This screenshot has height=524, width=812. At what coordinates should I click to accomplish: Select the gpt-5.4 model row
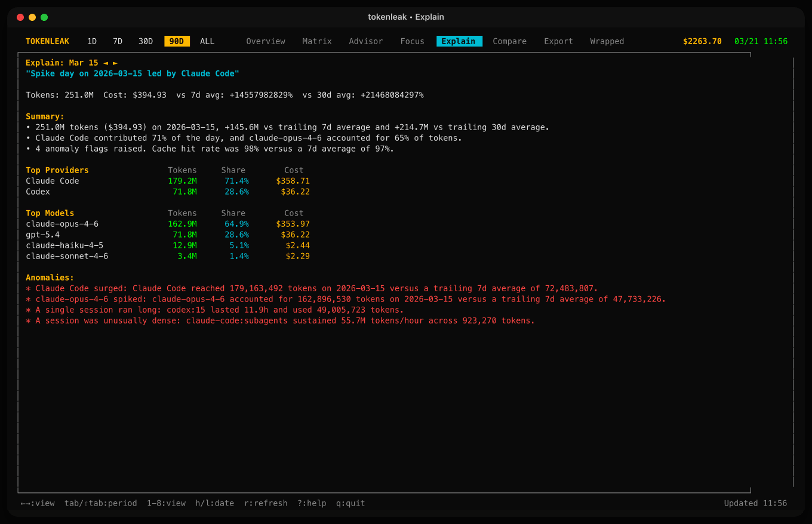coord(168,235)
